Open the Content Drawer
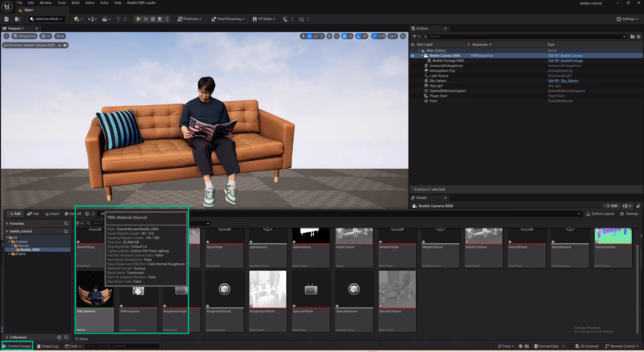The width and height of the screenshot is (644, 352). 17,346
